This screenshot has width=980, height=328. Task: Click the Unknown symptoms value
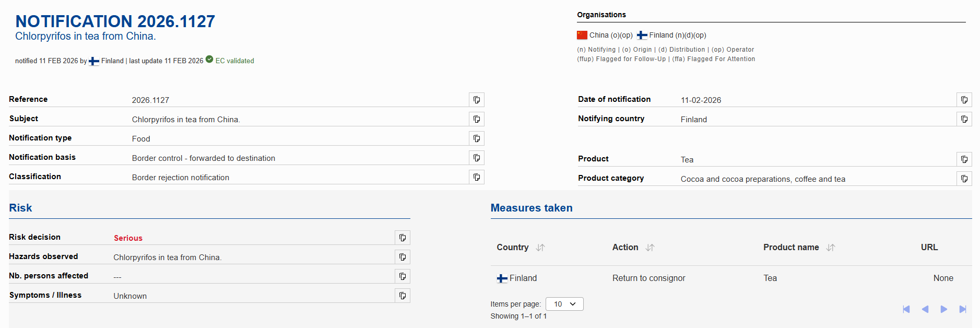coord(130,296)
